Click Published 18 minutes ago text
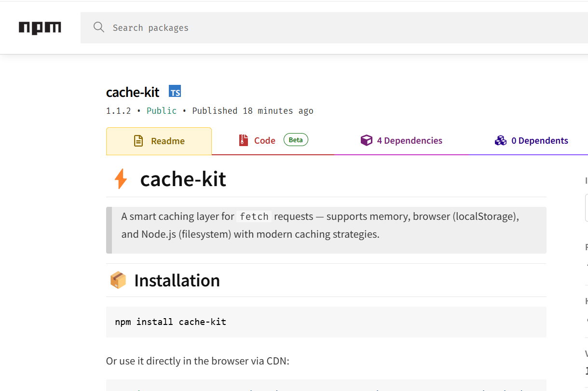This screenshot has height=391, width=588. tap(253, 111)
